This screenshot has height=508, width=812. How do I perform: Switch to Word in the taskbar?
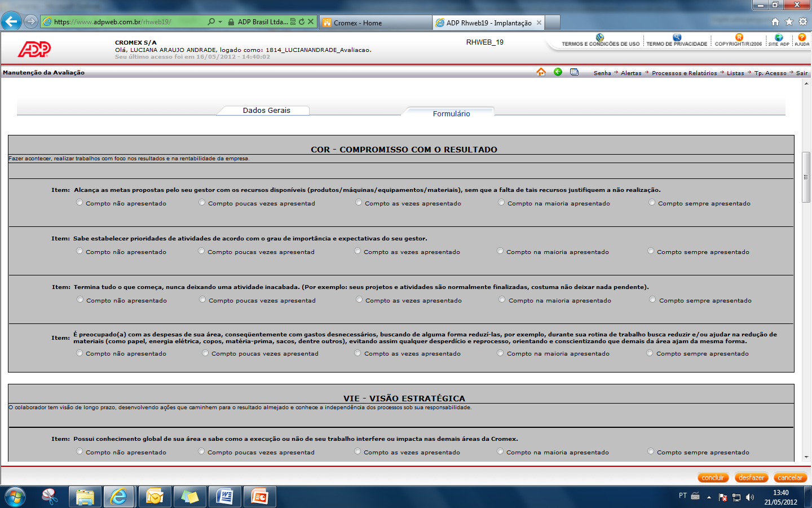pyautogui.click(x=224, y=497)
